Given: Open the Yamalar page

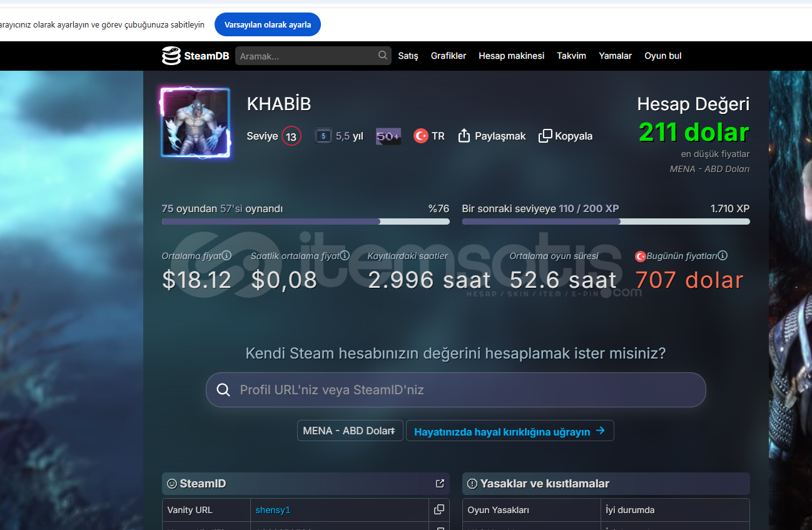Looking at the screenshot, I should 616,56.
